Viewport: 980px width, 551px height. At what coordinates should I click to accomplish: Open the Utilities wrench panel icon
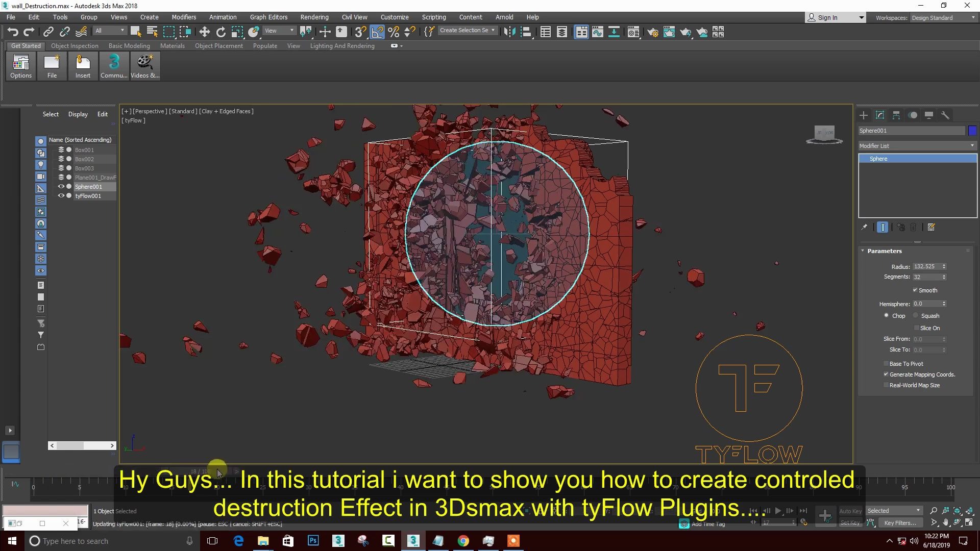point(945,115)
